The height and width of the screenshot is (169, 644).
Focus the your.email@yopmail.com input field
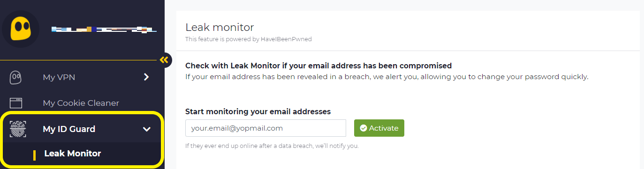pos(265,128)
